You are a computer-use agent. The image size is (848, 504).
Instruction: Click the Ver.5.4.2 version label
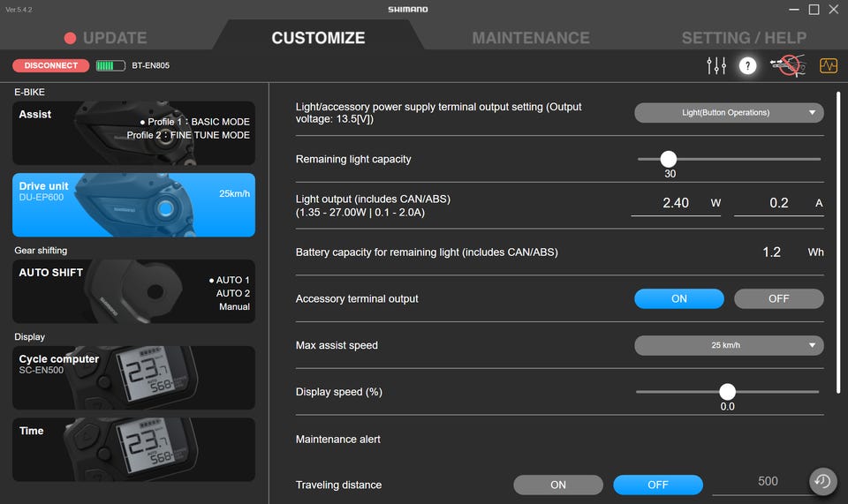(19, 10)
